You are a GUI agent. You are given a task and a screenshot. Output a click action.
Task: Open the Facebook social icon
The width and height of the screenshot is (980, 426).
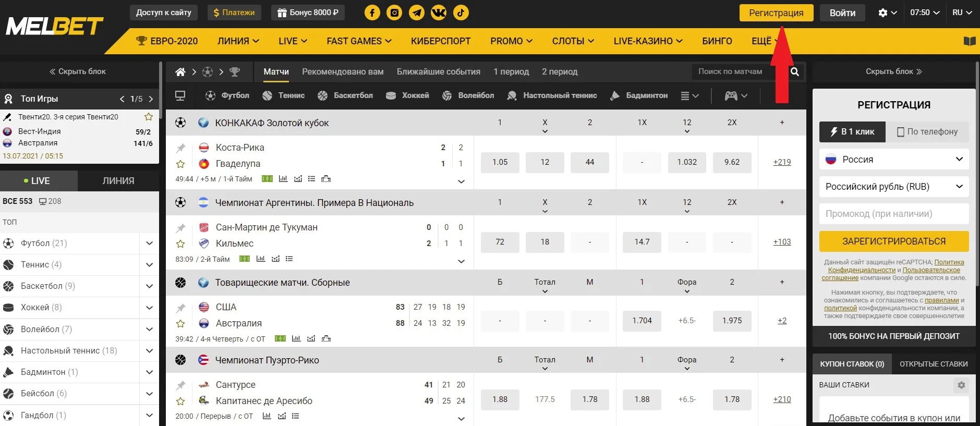point(372,13)
